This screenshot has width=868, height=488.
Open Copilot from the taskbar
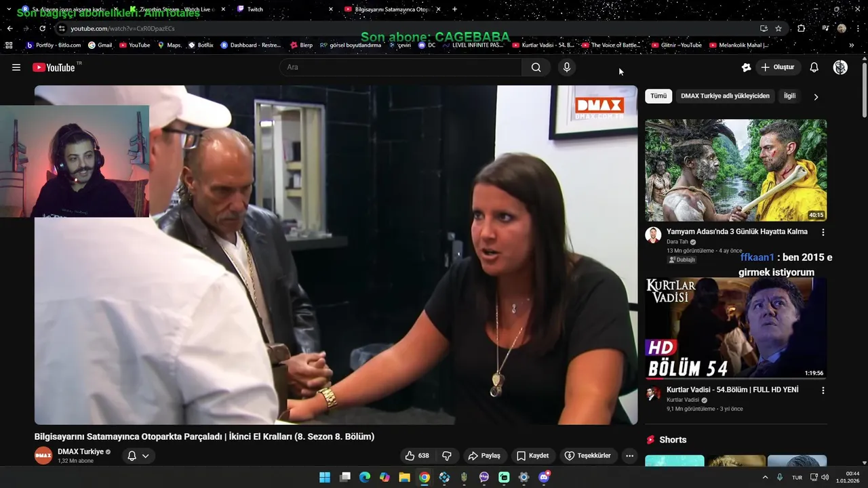(384, 477)
